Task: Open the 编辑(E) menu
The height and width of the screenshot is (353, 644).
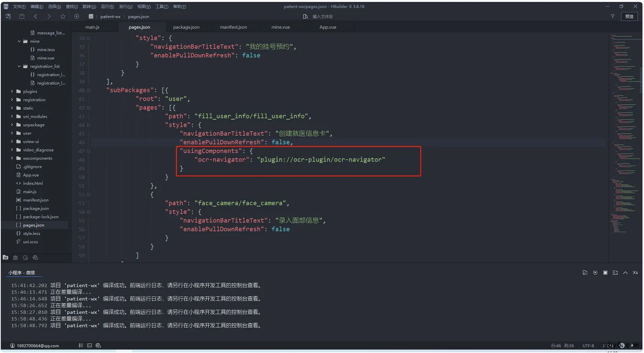Action: tap(37, 6)
